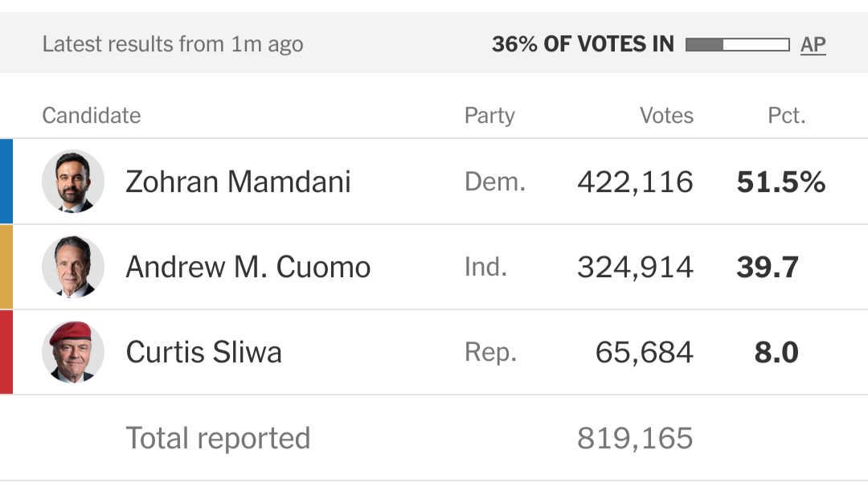Click the red color bar on the Rep. row

pyautogui.click(x=6, y=352)
